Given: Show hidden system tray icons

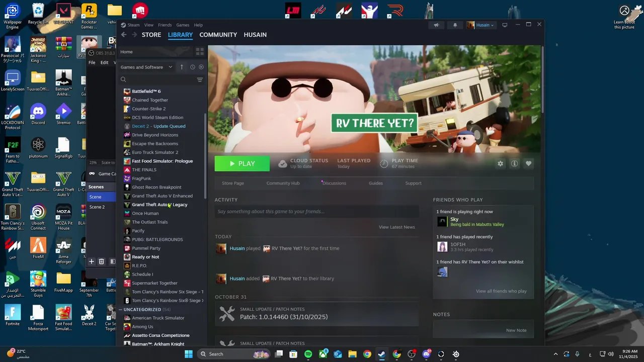Looking at the screenshot, I should pyautogui.click(x=555, y=354).
